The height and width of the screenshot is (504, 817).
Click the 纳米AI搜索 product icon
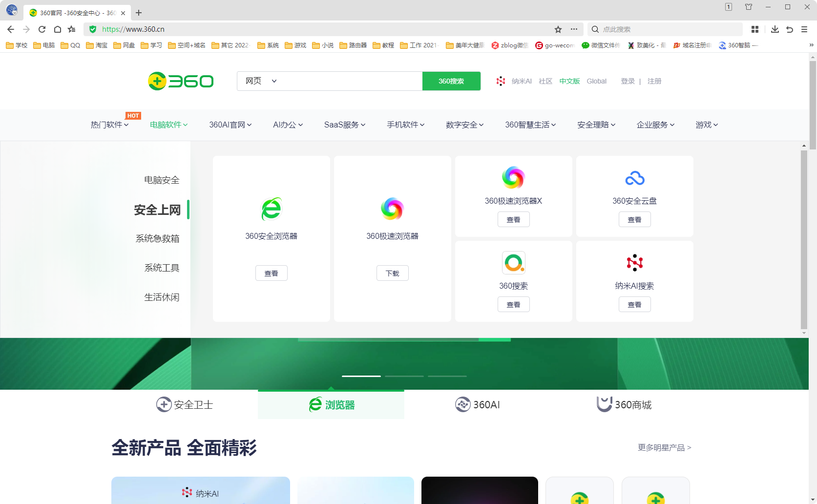pyautogui.click(x=635, y=263)
